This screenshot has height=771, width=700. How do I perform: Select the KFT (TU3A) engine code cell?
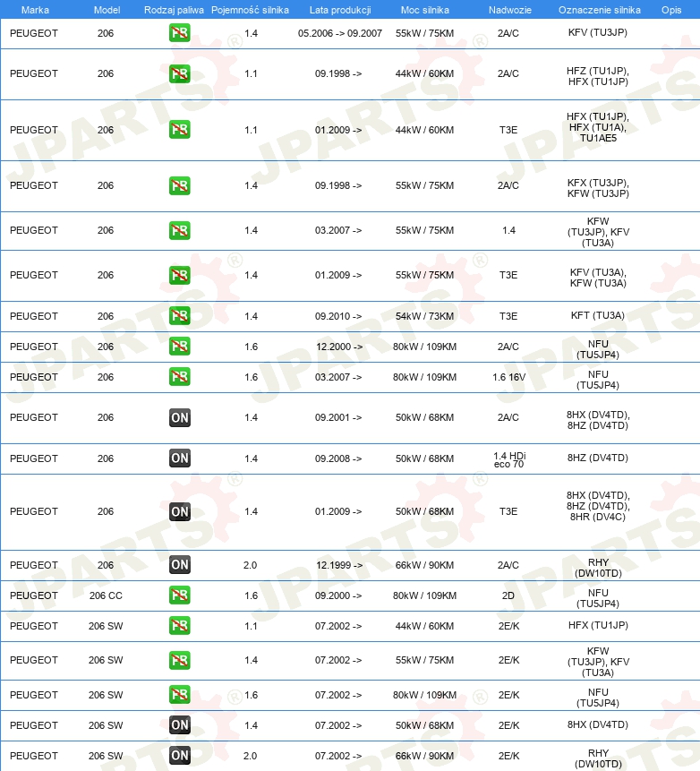[x=598, y=316]
